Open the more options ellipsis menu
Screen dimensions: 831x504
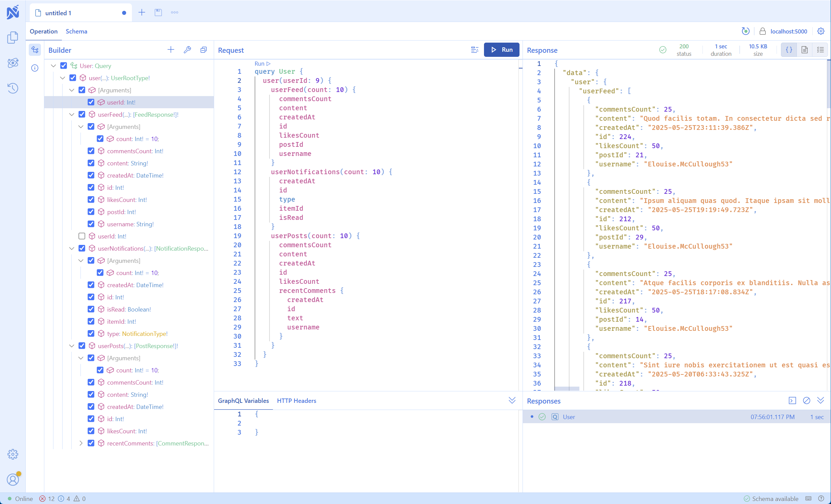click(x=175, y=13)
